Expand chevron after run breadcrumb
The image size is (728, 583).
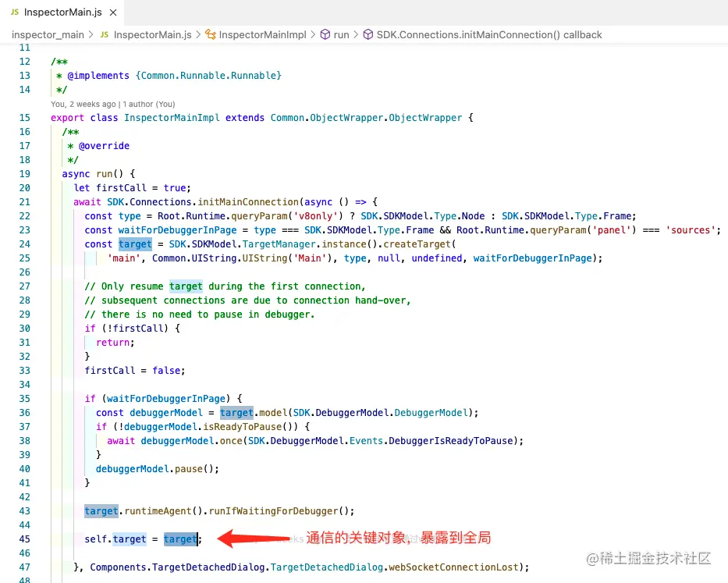pos(356,35)
